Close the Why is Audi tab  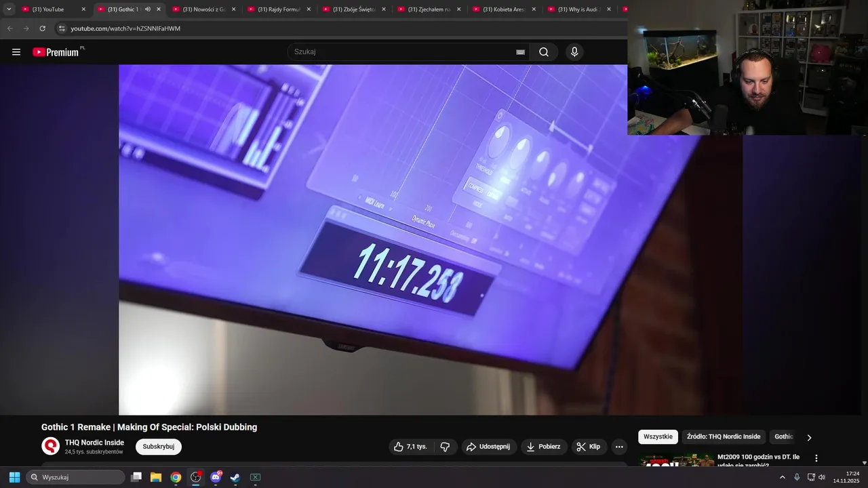pos(609,9)
